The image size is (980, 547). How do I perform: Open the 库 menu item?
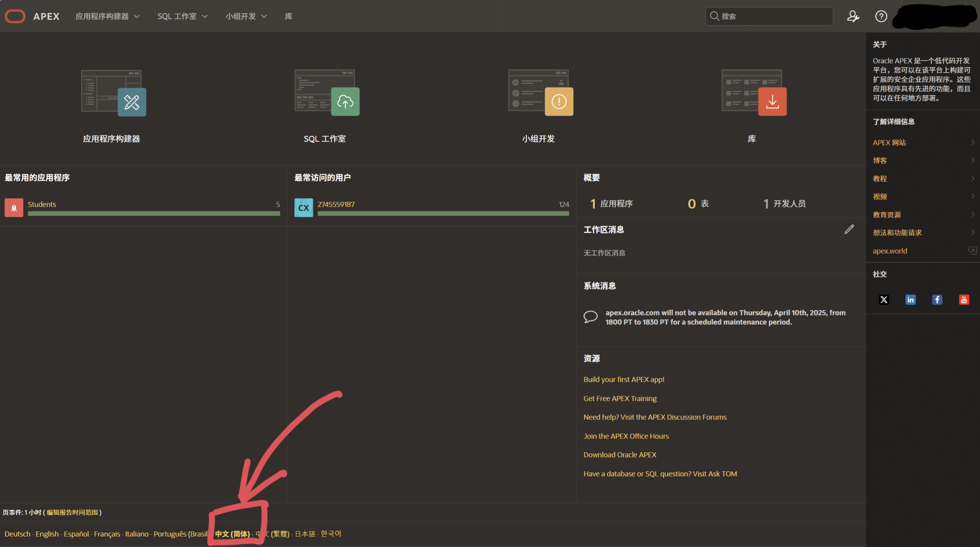click(x=288, y=16)
